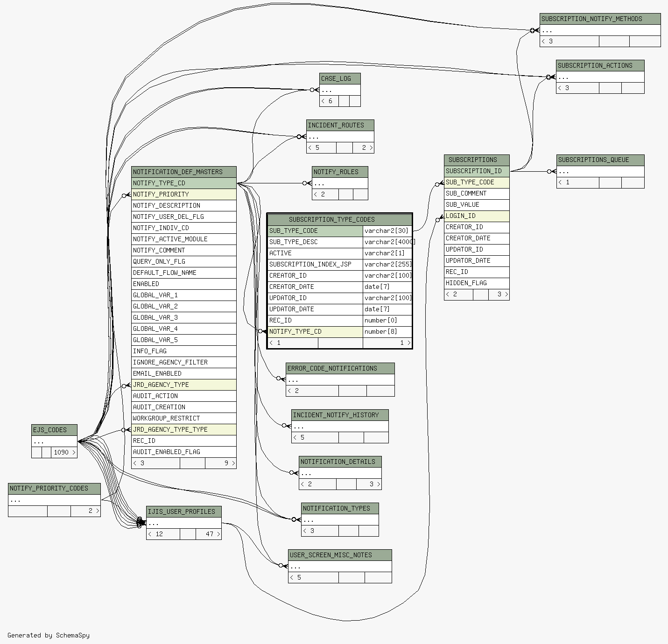Select the JRD_AGENCY_TYPE_TYPE column row

(x=183, y=429)
